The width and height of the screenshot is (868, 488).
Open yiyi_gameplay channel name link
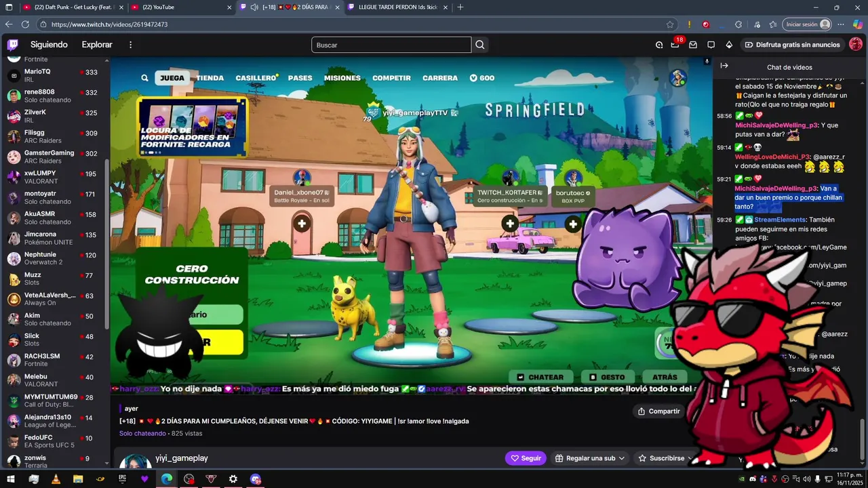pyautogui.click(x=181, y=458)
